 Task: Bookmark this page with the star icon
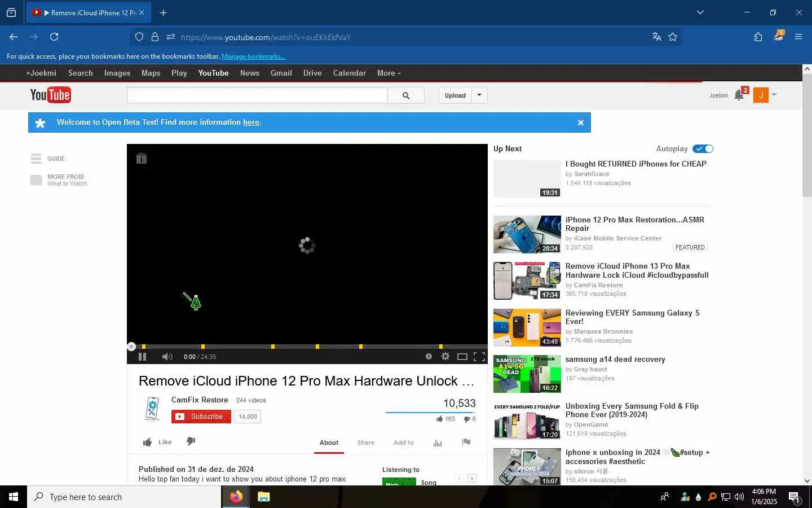(673, 37)
